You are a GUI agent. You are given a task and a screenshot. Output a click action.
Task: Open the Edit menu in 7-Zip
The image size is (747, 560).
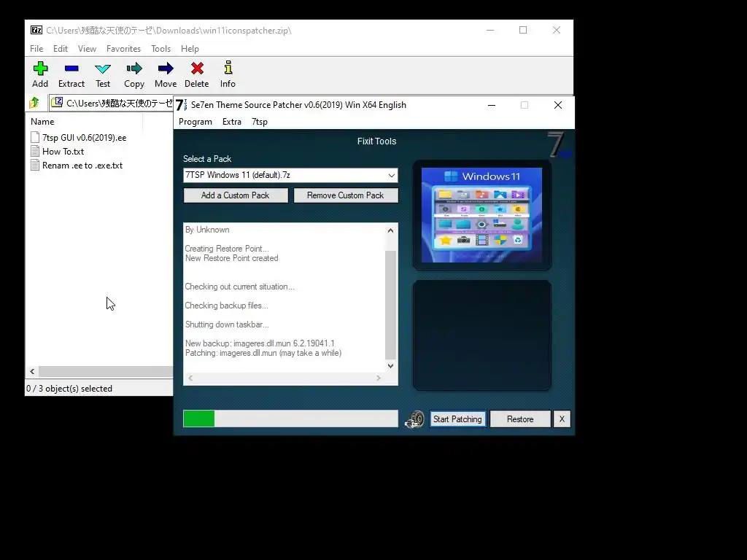(x=60, y=49)
